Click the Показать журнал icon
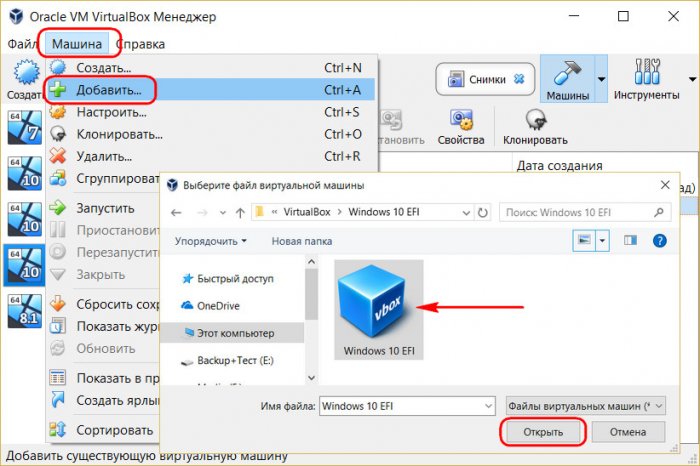Viewport: 700px width, 466px height. [58, 326]
